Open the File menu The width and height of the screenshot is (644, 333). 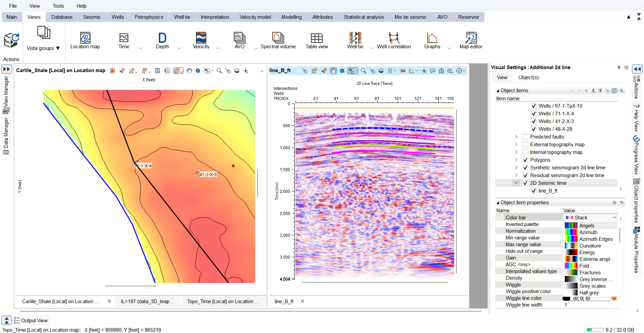click(13, 6)
